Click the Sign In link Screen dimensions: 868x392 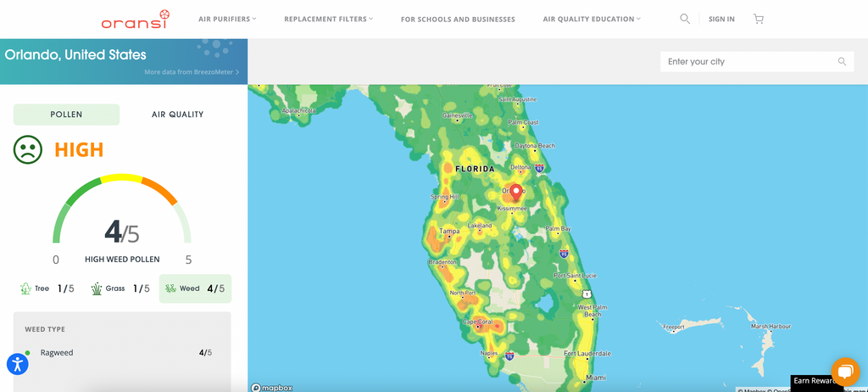[x=721, y=19]
